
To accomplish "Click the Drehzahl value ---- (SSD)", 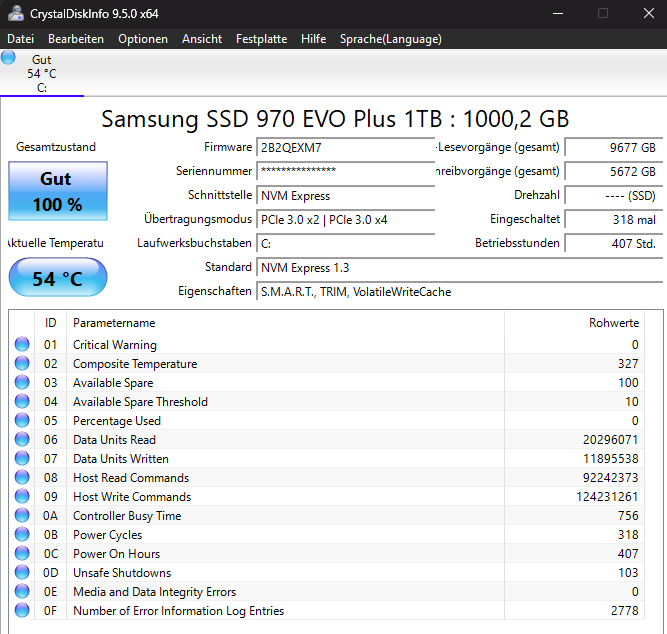I will [613, 196].
